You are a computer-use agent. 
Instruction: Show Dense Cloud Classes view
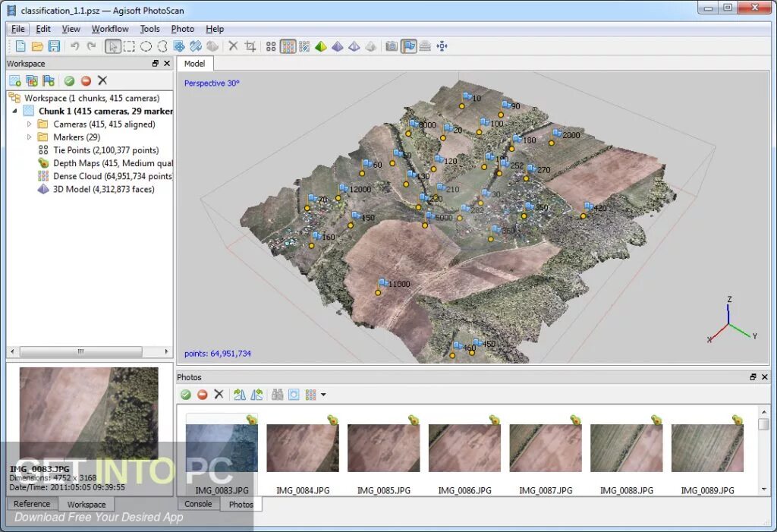[305, 46]
